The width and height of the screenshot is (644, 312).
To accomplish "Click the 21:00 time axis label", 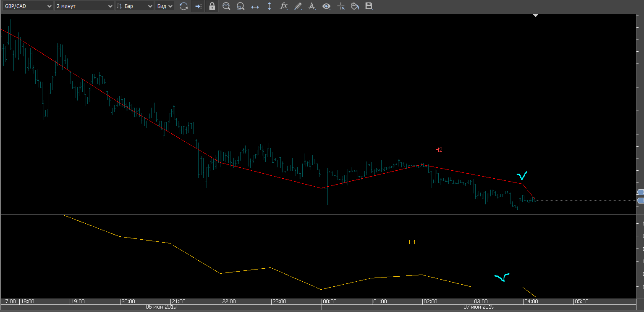I will (178, 301).
